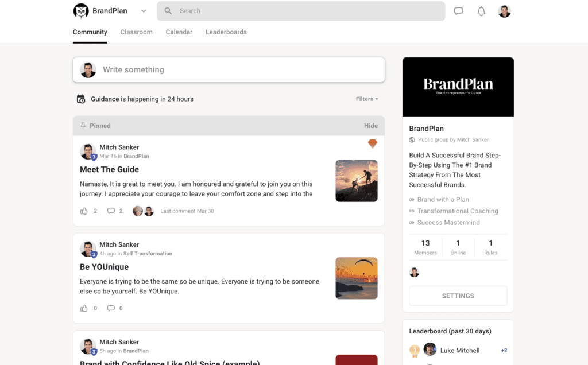View the 1 Rules count
This screenshot has width=588, height=365.
click(x=490, y=247)
